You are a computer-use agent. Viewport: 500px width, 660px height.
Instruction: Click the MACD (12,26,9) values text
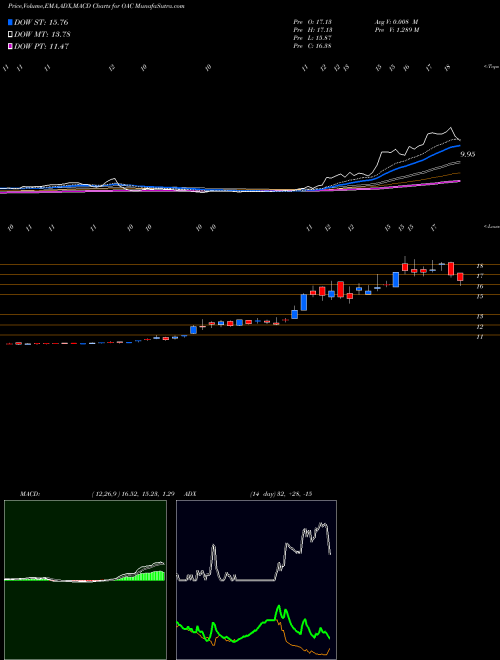(x=133, y=494)
